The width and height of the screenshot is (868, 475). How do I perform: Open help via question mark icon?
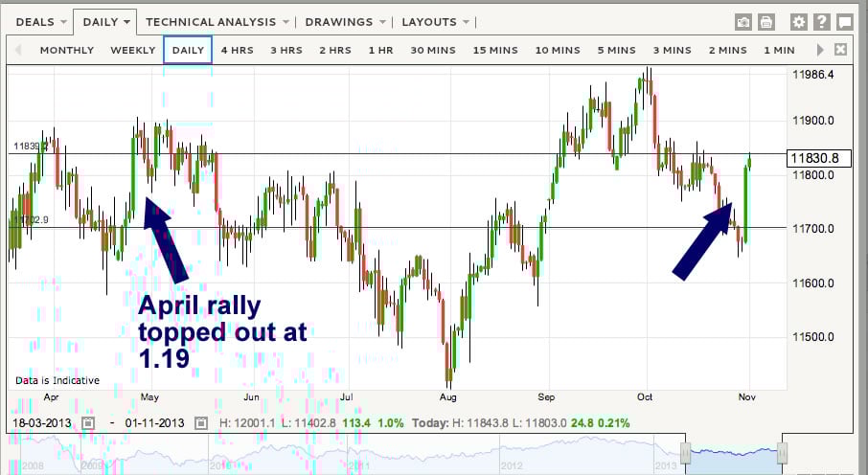[822, 21]
